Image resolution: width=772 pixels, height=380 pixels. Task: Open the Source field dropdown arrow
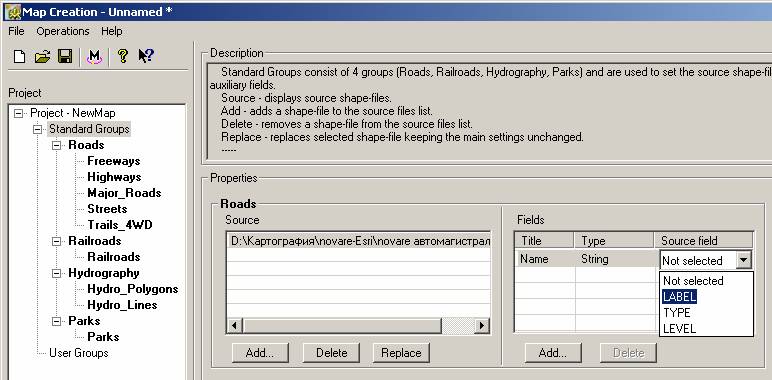click(x=744, y=260)
